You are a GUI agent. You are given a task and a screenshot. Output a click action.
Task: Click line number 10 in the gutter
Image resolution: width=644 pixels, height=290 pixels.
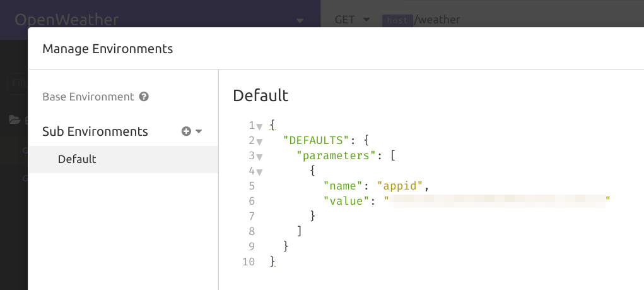[249, 262]
